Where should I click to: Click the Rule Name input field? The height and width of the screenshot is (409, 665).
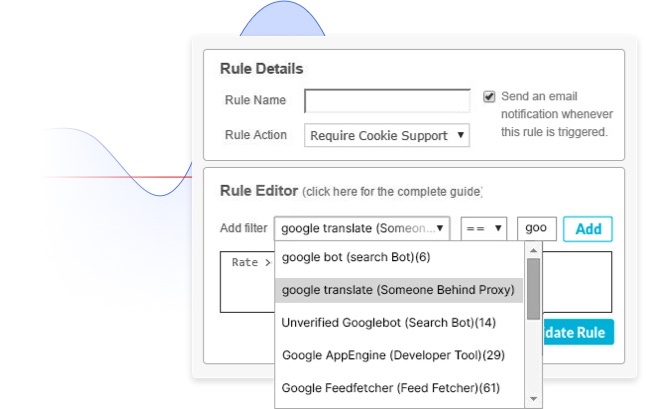pos(387,101)
